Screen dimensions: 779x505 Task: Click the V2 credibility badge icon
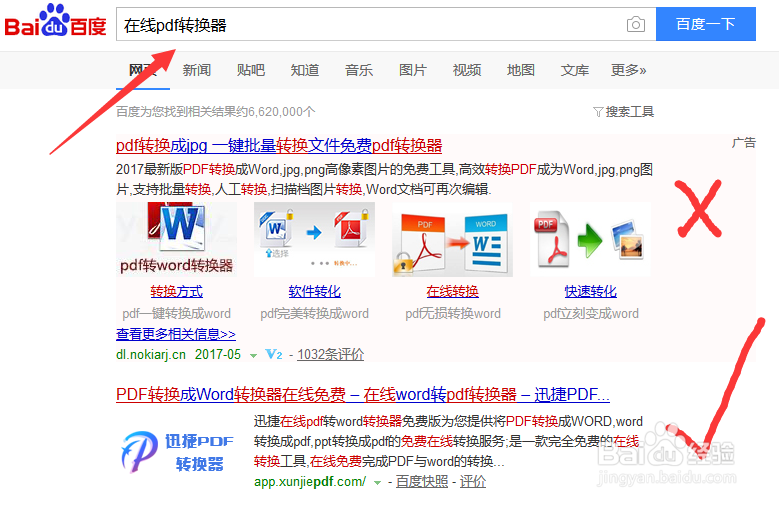pyautogui.click(x=274, y=354)
